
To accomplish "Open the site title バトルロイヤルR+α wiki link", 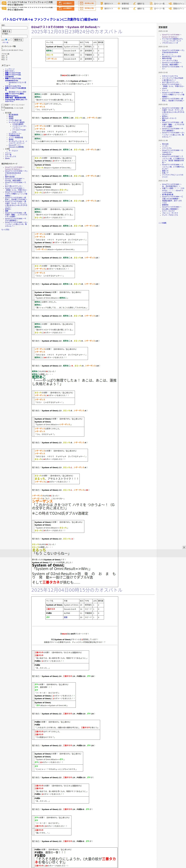I will tap(50, 19).
